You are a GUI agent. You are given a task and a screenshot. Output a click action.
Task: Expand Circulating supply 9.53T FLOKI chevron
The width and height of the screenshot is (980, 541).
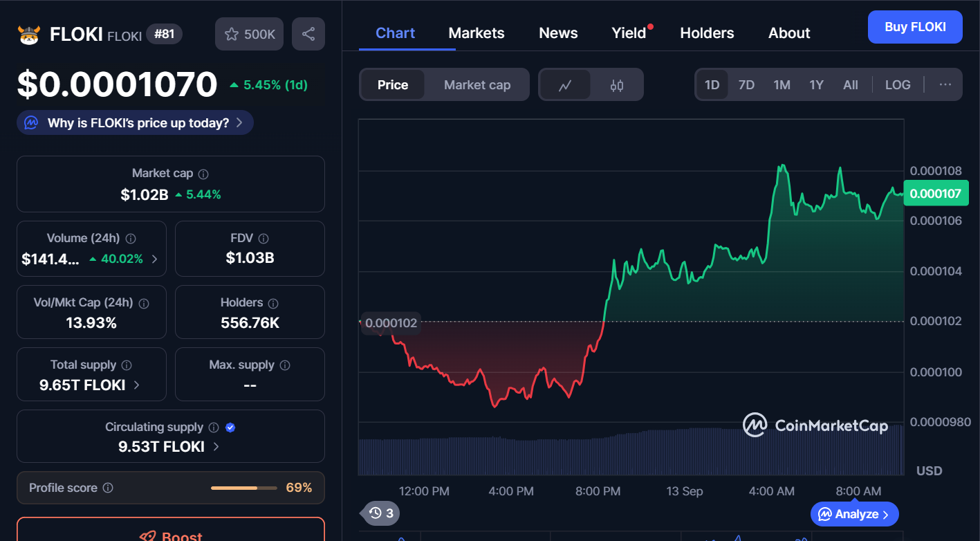pyautogui.click(x=216, y=447)
